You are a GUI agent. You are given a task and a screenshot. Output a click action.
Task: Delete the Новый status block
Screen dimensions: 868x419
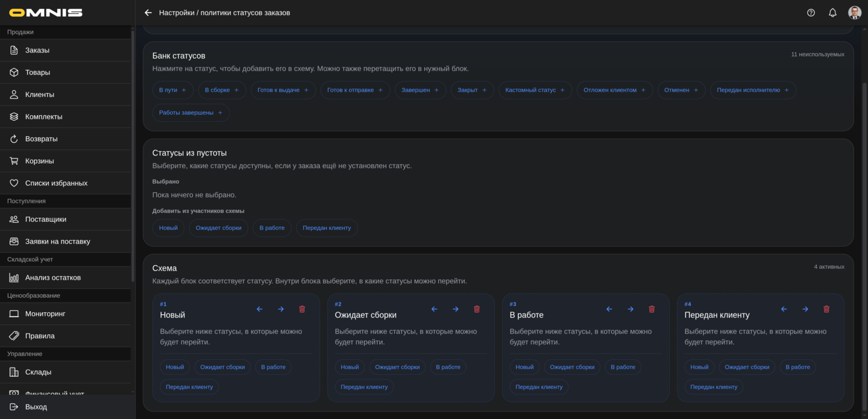(x=302, y=309)
